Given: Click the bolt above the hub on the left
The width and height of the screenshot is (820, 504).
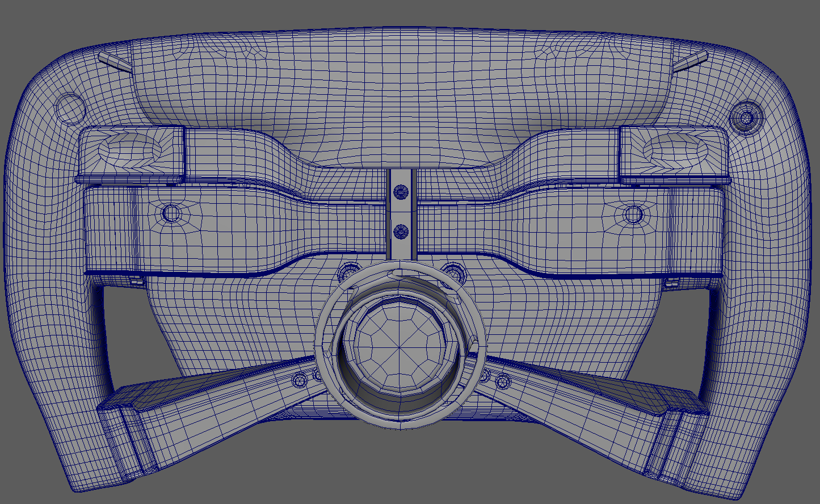Looking at the screenshot, I should 347,273.
